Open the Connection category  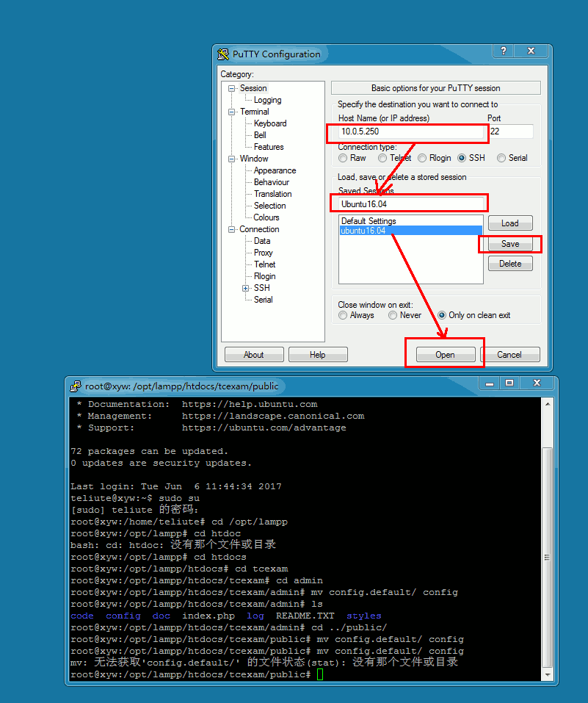[x=259, y=229]
